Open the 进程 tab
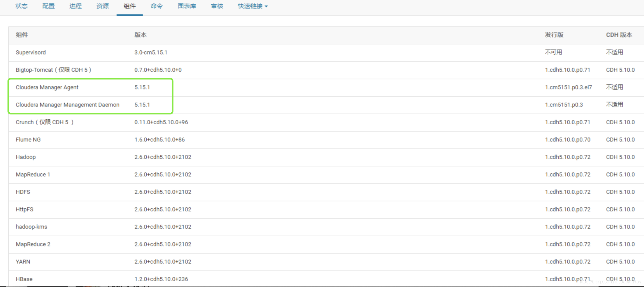 (x=75, y=6)
